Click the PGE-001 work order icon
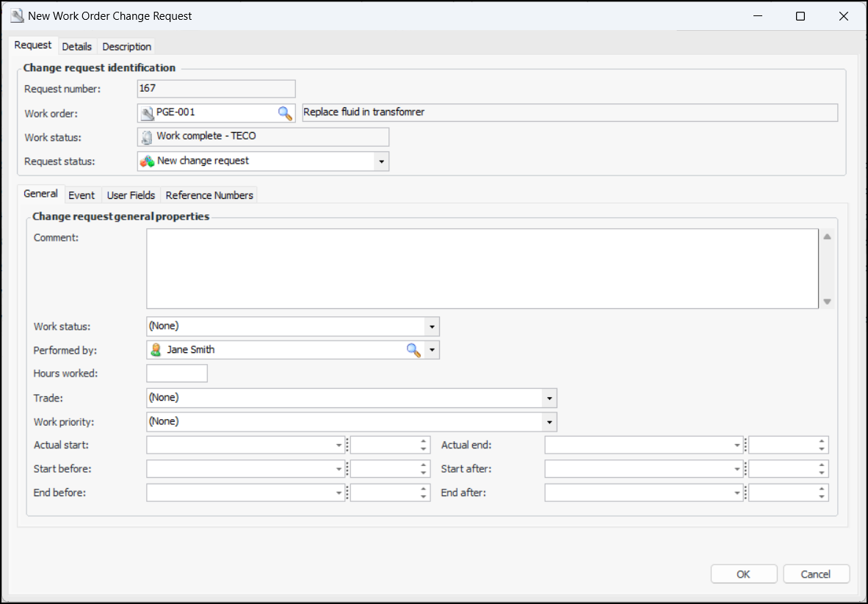Image resolution: width=868 pixels, height=604 pixels. (x=147, y=113)
